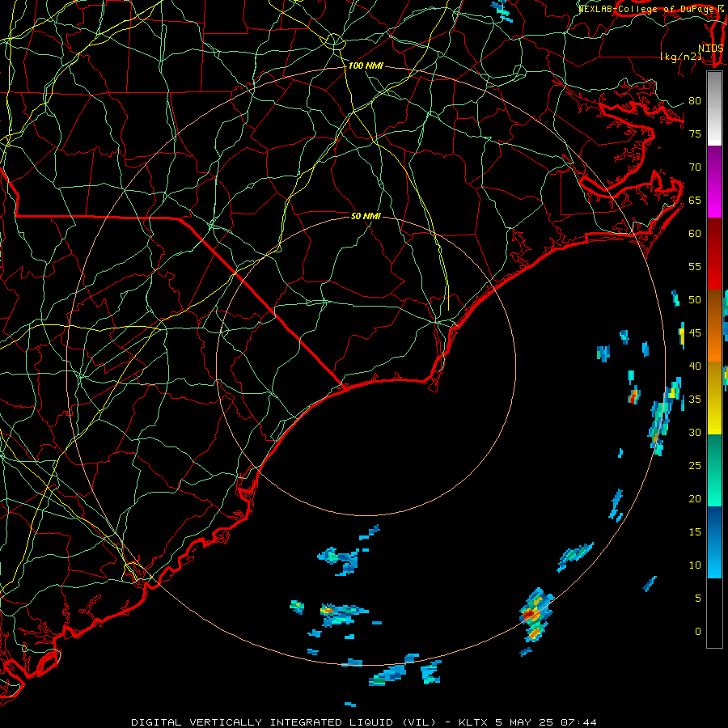Pick the orange-brown segment of the color bar
Image resolution: width=728 pixels, height=728 pixels.
(714, 326)
